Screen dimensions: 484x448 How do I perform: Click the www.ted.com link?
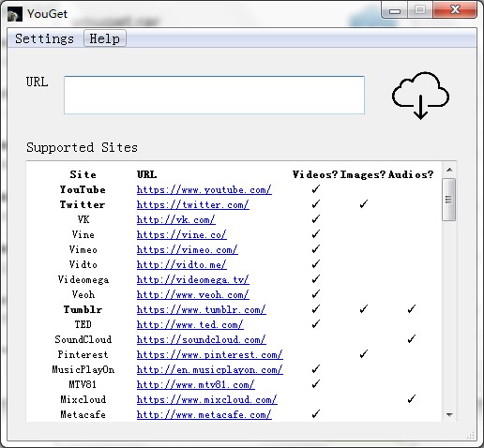(190, 324)
